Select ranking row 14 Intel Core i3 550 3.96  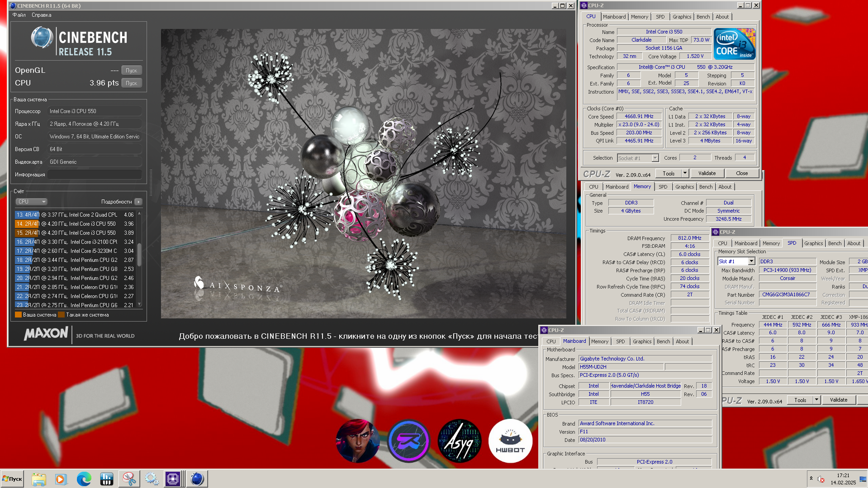coord(76,224)
